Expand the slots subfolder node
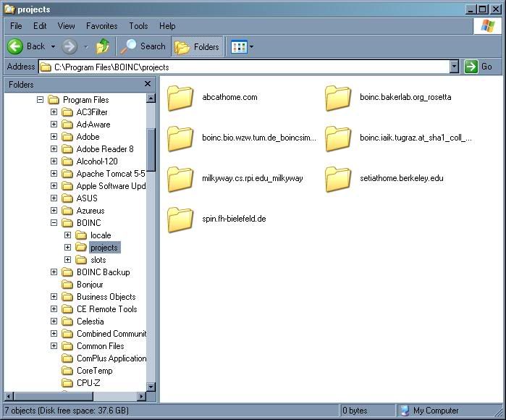506x420 pixels. coord(67,259)
